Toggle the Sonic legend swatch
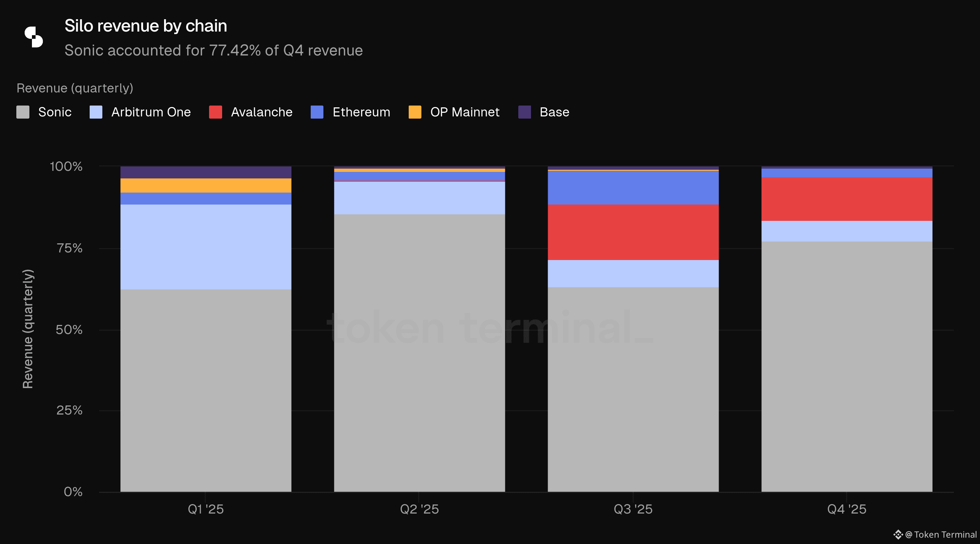Image resolution: width=980 pixels, height=544 pixels. click(23, 112)
